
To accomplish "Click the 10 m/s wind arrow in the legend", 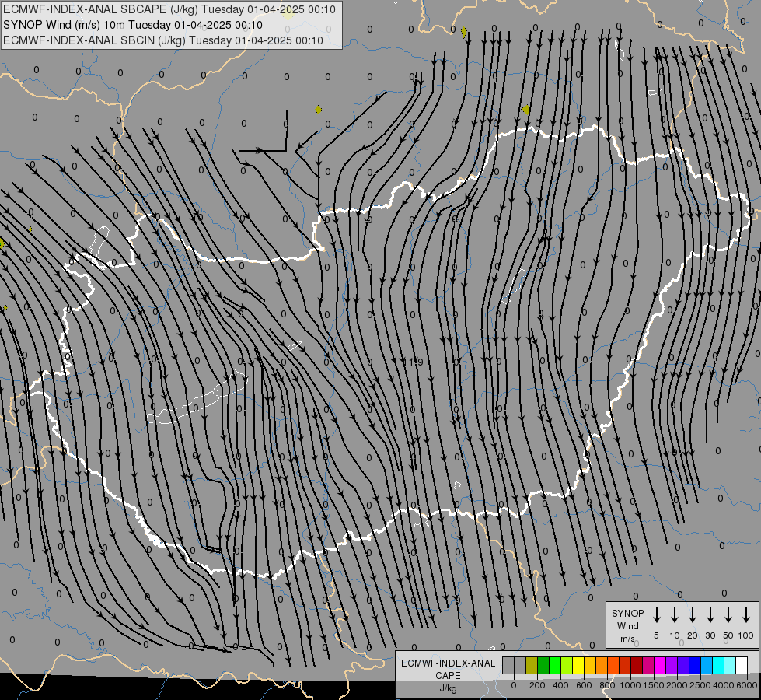I will click(x=674, y=615).
